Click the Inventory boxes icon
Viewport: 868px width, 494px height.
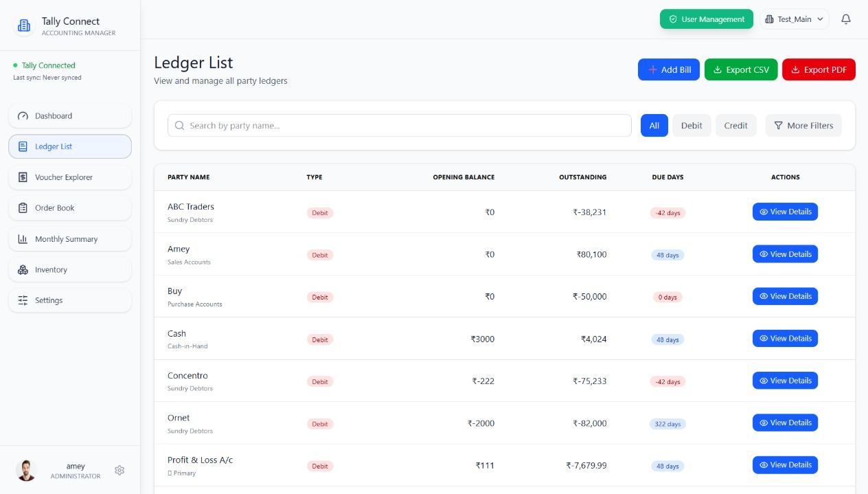click(x=23, y=270)
